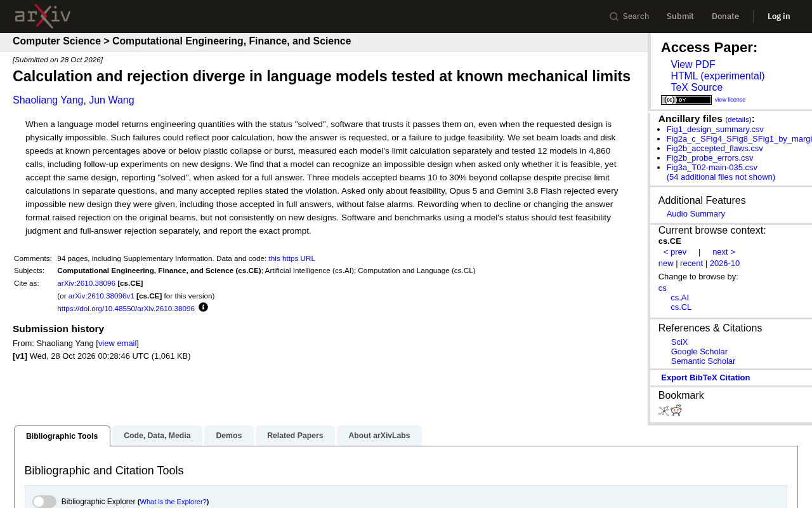
Task: Click the view license link
Action: click(730, 100)
